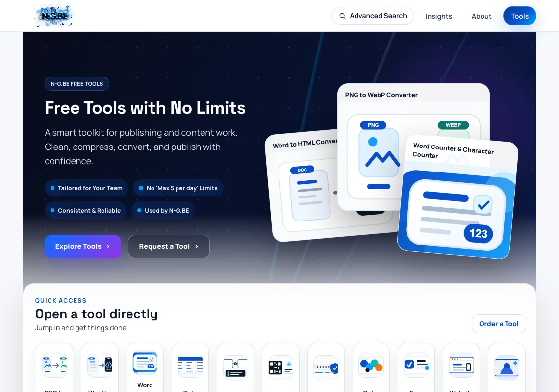Click the Free Tools with No Limits heading
559x392 pixels.
click(x=145, y=108)
